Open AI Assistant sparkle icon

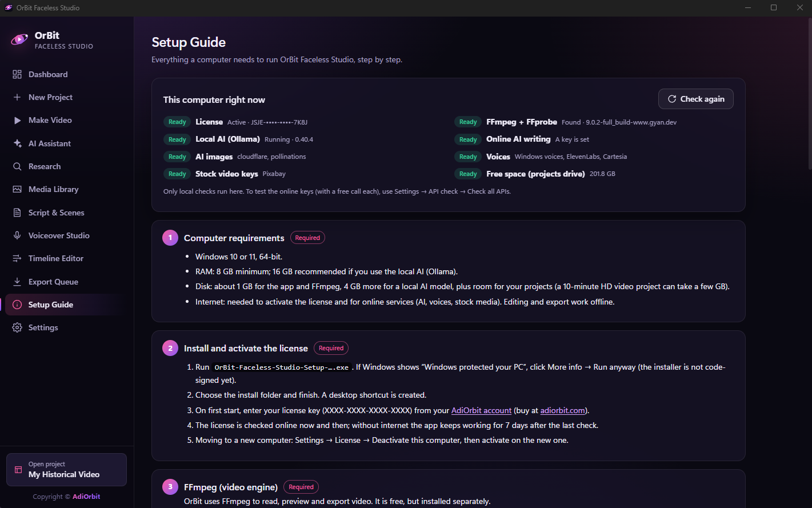click(17, 143)
